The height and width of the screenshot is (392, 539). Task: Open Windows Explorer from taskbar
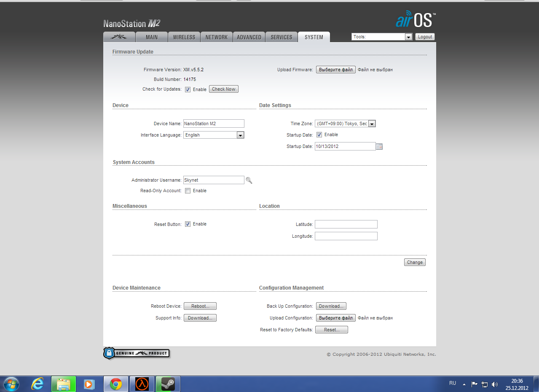pos(64,384)
